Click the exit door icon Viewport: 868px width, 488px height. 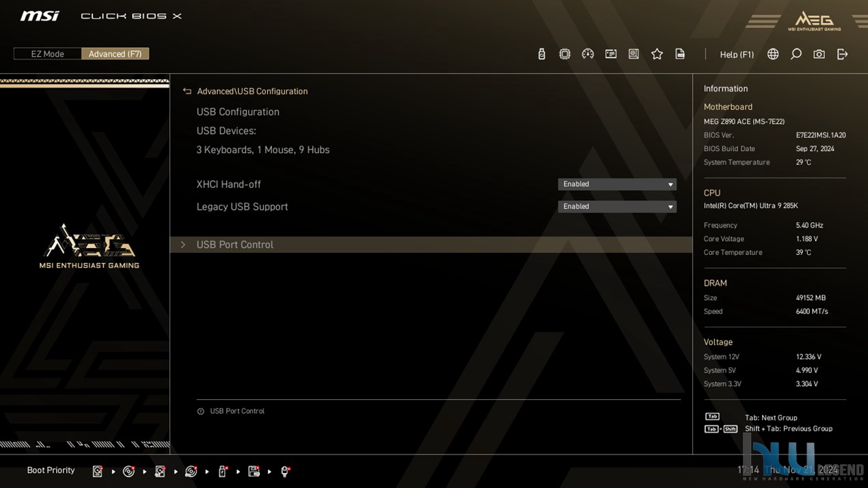(842, 54)
